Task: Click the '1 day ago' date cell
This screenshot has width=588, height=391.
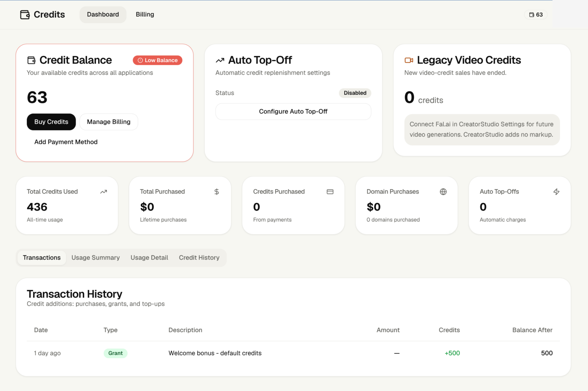Action: pos(47,353)
